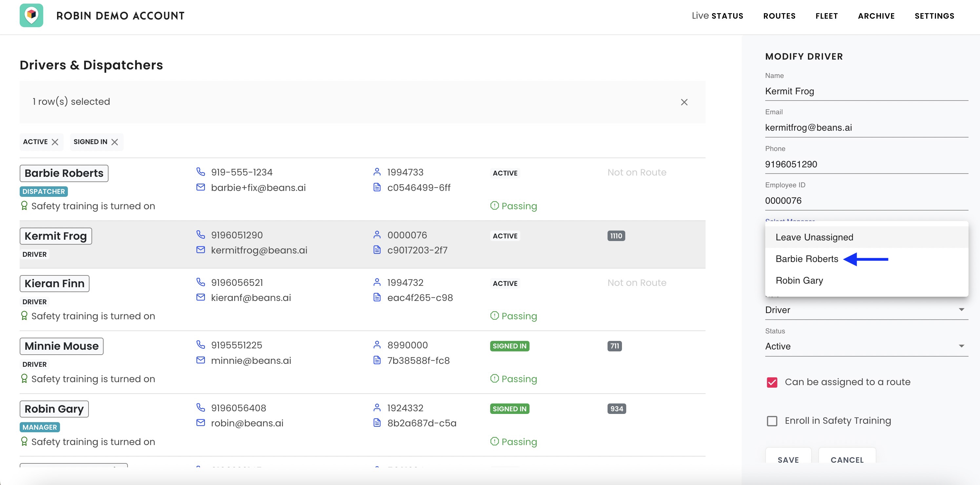This screenshot has height=485, width=980.
Task: Click Robin Gary's safety training ribbon icon
Action: [x=24, y=441]
